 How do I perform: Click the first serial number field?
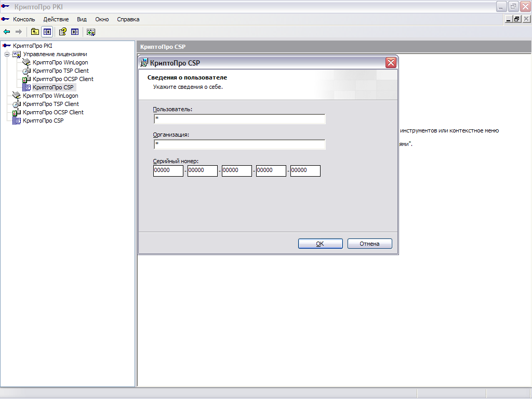(168, 170)
